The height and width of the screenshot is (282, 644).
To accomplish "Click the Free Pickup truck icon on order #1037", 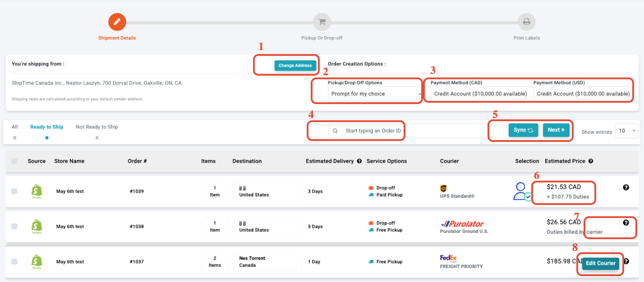I will pos(371,262).
